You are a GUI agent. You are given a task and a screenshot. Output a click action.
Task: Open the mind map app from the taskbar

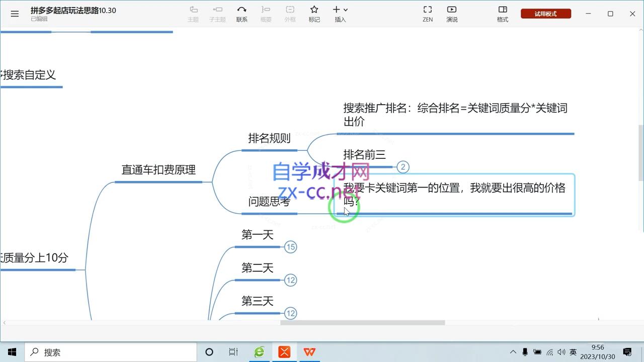pos(284,352)
